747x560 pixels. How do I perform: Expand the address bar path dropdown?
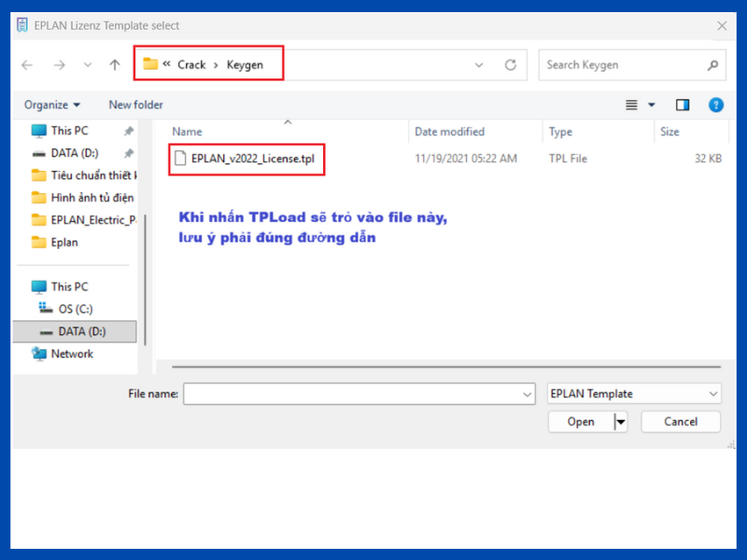coord(479,65)
